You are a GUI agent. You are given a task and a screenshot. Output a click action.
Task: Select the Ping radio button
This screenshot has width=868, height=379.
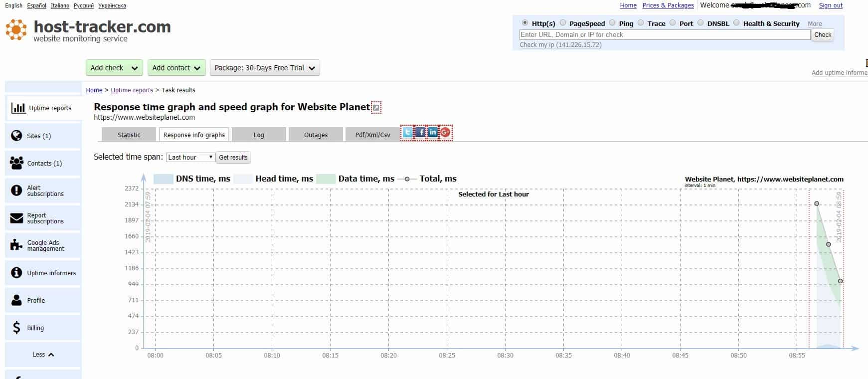612,23
